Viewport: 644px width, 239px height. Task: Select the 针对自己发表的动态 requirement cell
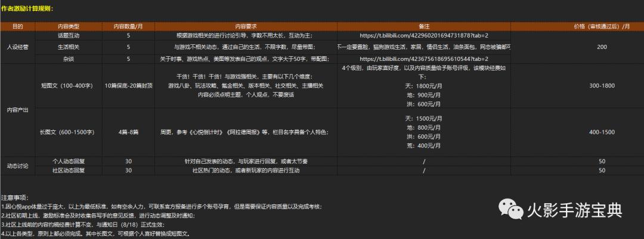[x=246, y=161]
